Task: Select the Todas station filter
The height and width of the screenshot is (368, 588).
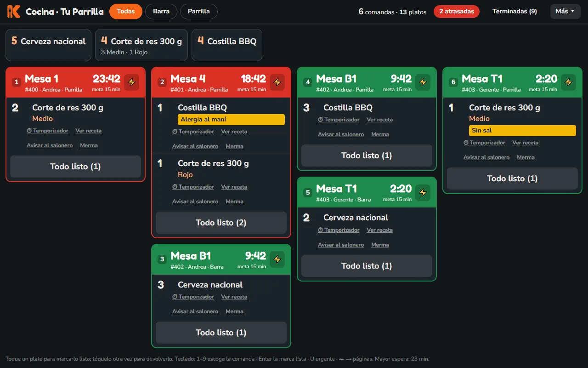Action: tap(126, 11)
